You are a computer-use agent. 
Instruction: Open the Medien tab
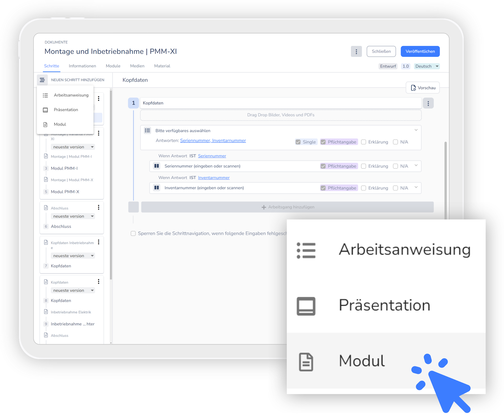click(137, 66)
